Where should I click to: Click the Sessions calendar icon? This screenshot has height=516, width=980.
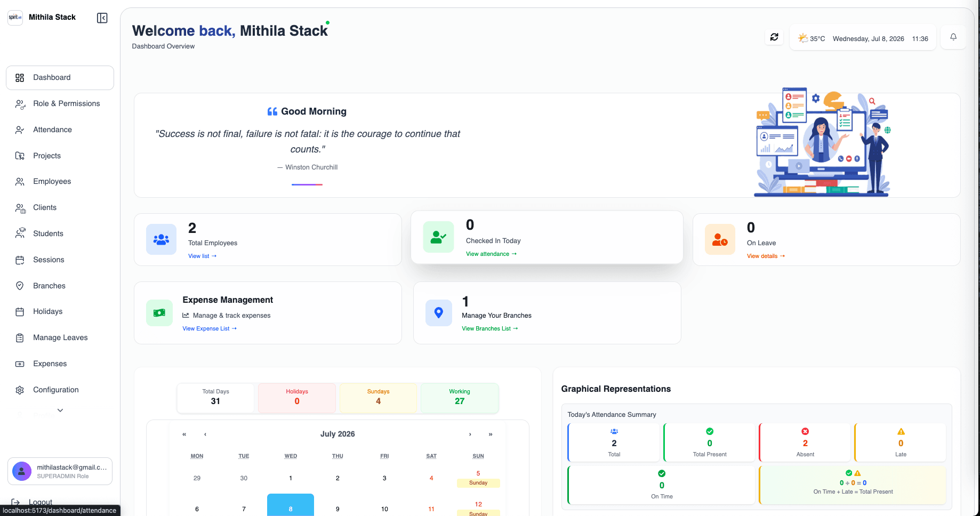click(20, 260)
